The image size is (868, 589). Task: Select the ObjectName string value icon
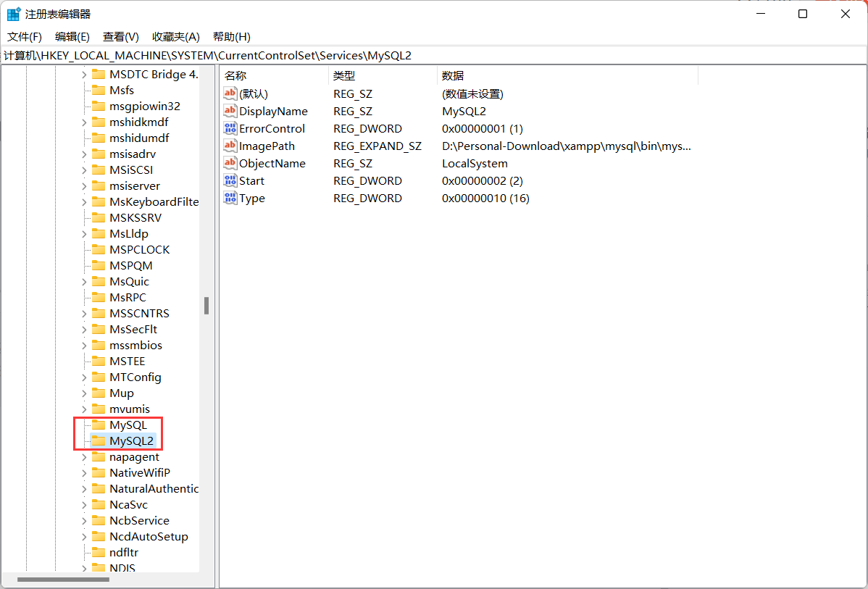click(x=230, y=163)
